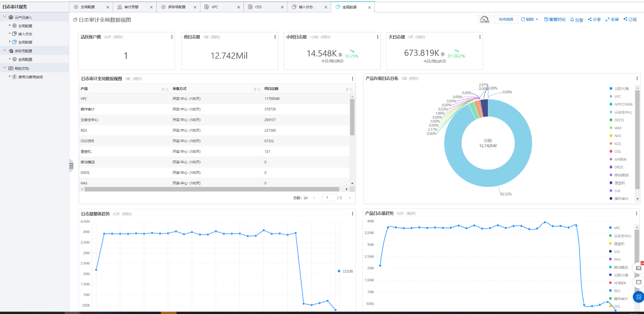Click the floating icon with red NEW badge
Viewport: 644px width, 314px height.
coord(638,268)
